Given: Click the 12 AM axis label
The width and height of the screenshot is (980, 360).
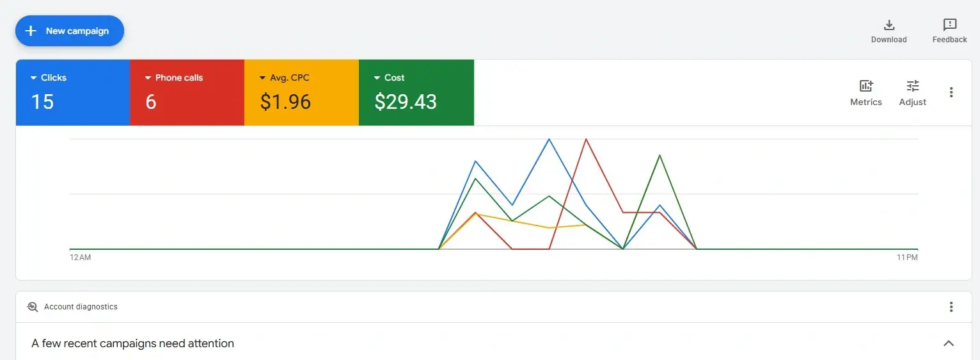Looking at the screenshot, I should pos(80,258).
